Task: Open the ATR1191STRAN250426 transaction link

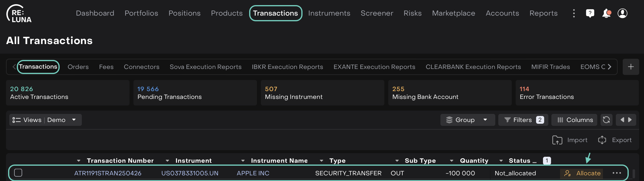Action: (108, 173)
